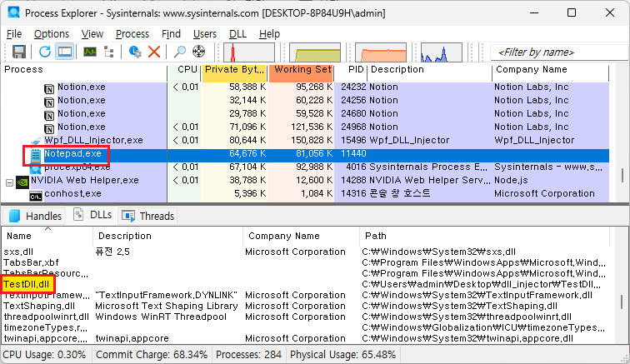The image size is (630, 364).
Task: Click the Find Handle or DLL magnifier
Action: click(x=180, y=52)
